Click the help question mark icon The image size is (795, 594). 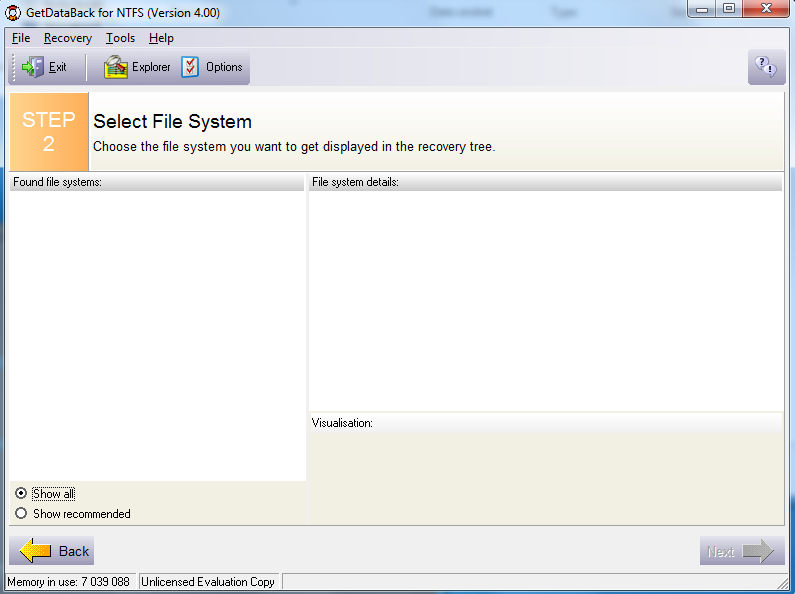pyautogui.click(x=766, y=66)
